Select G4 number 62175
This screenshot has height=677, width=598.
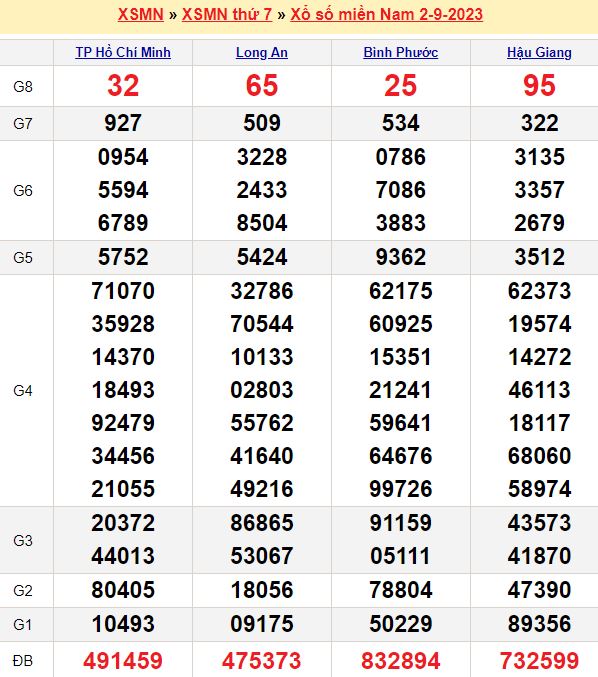(401, 291)
